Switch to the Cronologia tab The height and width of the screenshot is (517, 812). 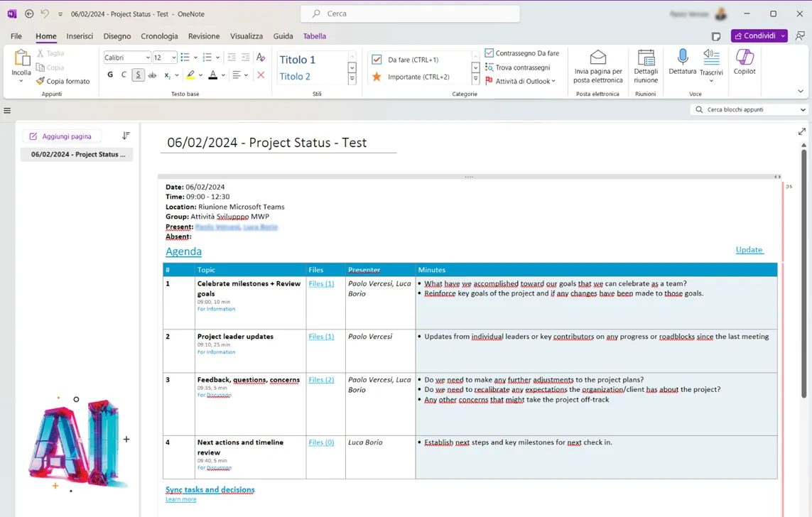tap(160, 36)
